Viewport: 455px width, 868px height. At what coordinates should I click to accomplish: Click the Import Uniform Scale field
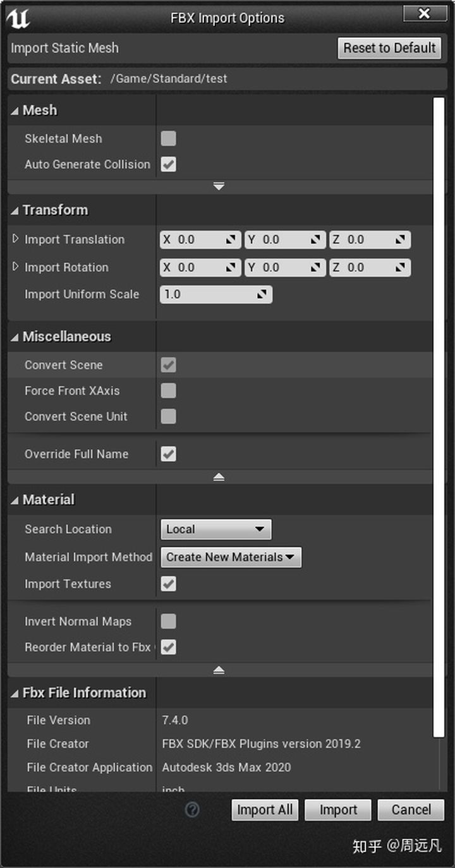[216, 294]
